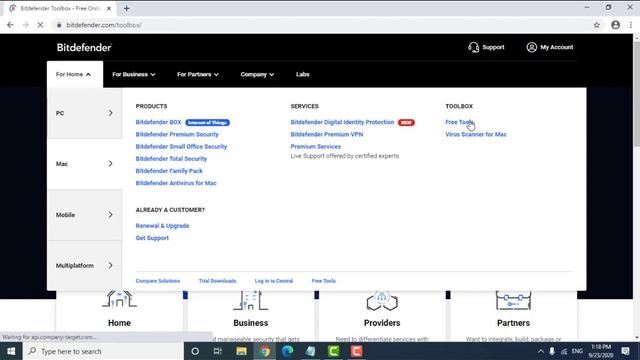The image size is (640, 360).
Task: Stop page loading in browser
Action: coord(40,25)
